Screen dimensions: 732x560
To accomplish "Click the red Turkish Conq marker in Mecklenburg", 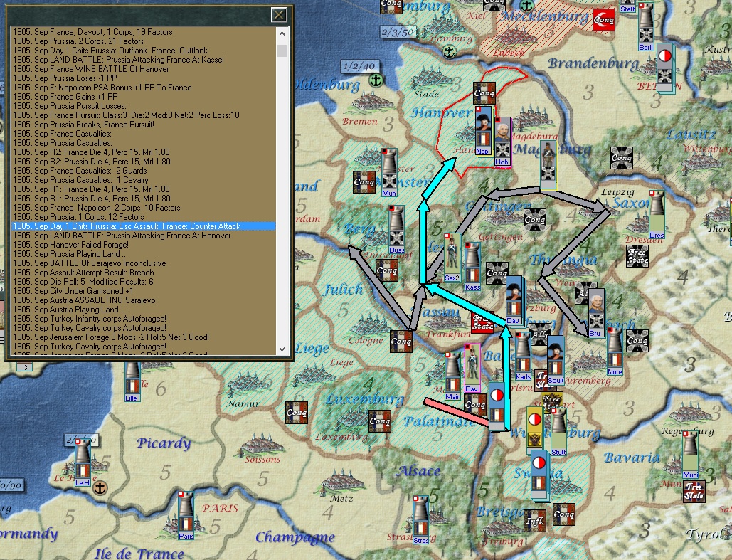I will tap(604, 20).
